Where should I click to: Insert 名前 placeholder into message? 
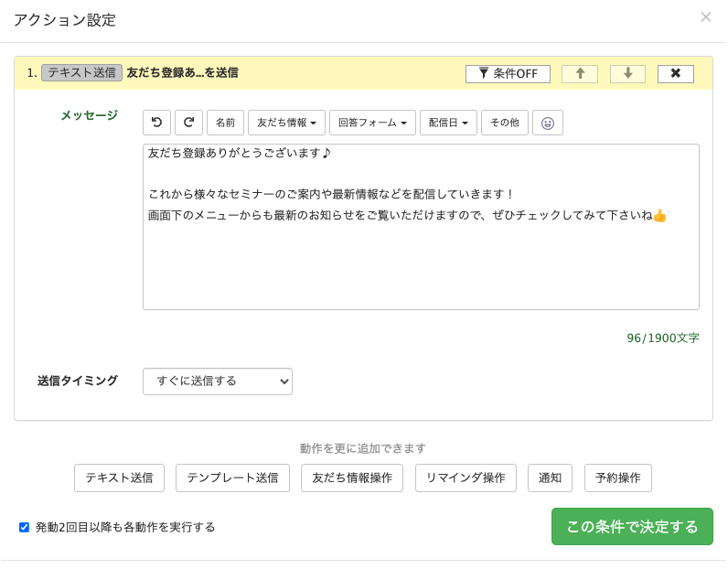[x=225, y=123]
